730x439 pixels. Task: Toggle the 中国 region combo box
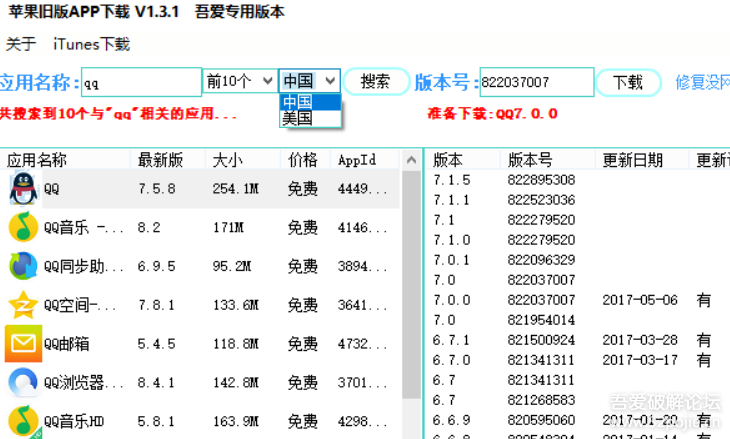click(310, 81)
